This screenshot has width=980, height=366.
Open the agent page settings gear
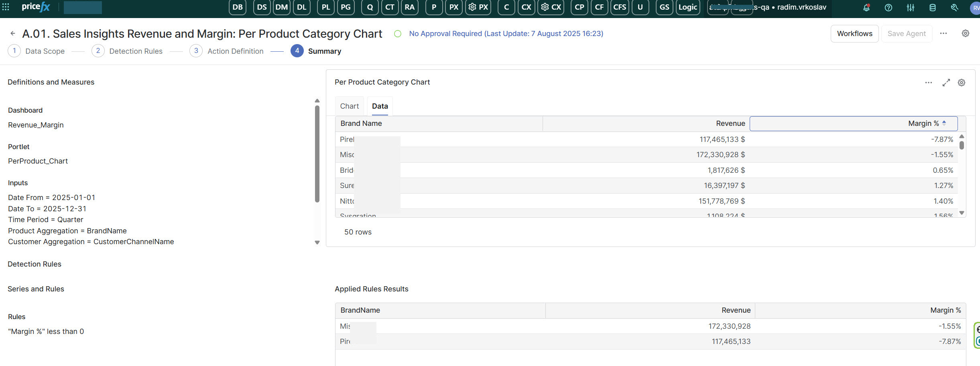coord(966,34)
